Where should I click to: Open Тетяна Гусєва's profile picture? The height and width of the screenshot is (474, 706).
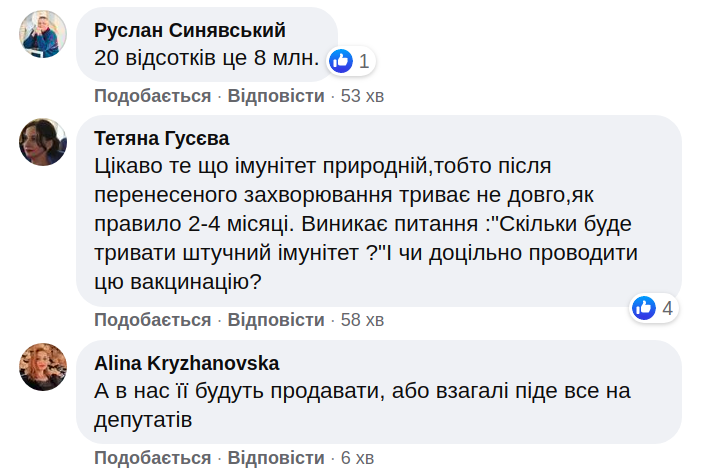[x=43, y=142]
